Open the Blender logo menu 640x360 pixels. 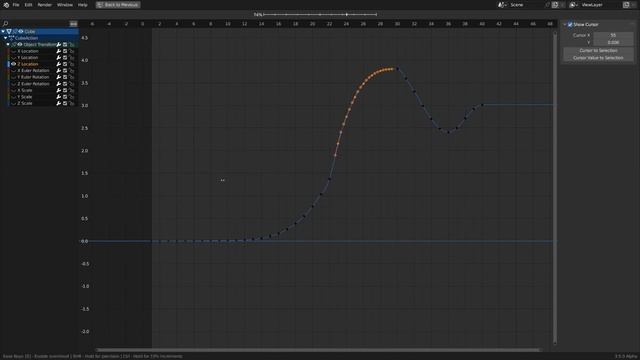(x=6, y=5)
